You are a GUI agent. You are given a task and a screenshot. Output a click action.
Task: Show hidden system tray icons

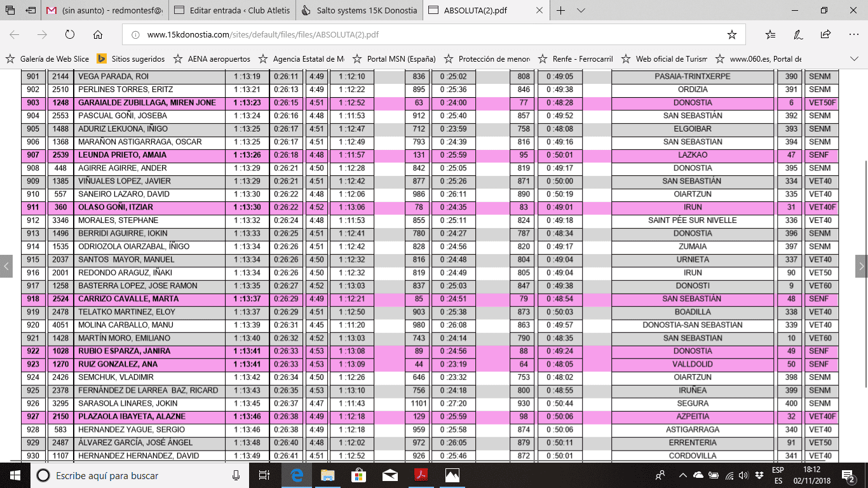click(x=682, y=475)
